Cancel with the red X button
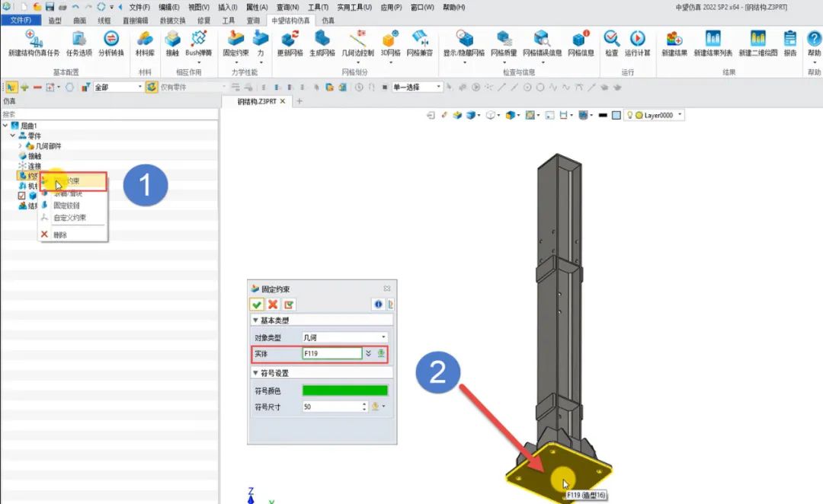Screen dimensions: 823x504 point(273,305)
